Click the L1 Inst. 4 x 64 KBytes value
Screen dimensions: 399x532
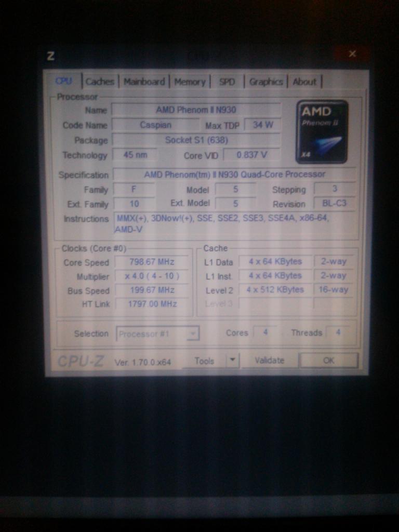coord(275,275)
